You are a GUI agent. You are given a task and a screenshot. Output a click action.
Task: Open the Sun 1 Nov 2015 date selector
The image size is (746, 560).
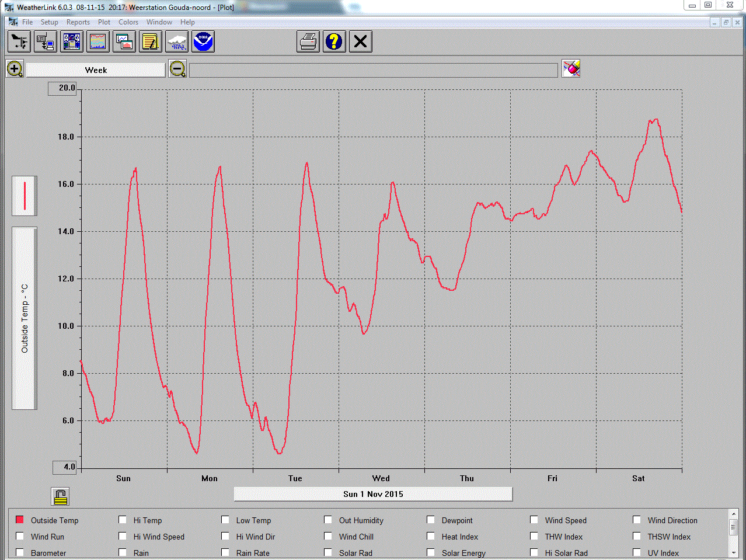click(x=373, y=494)
